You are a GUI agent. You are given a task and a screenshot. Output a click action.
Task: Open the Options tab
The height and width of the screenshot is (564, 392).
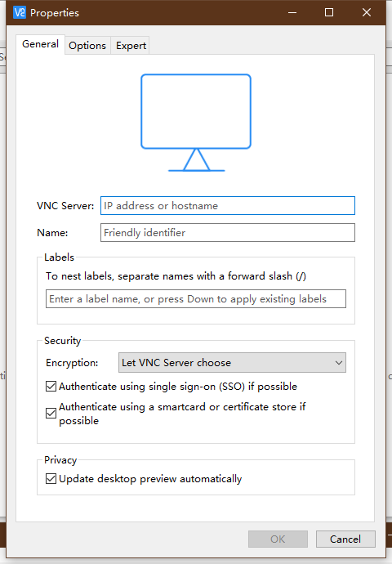point(87,46)
